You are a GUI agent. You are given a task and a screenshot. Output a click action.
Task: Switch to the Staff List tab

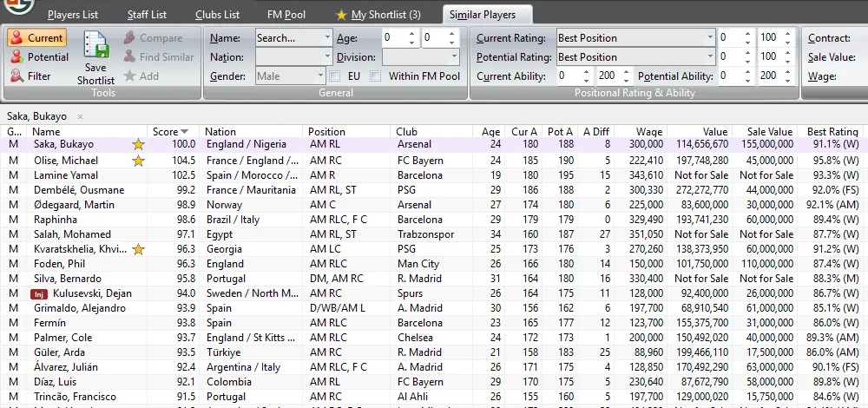[x=147, y=15]
